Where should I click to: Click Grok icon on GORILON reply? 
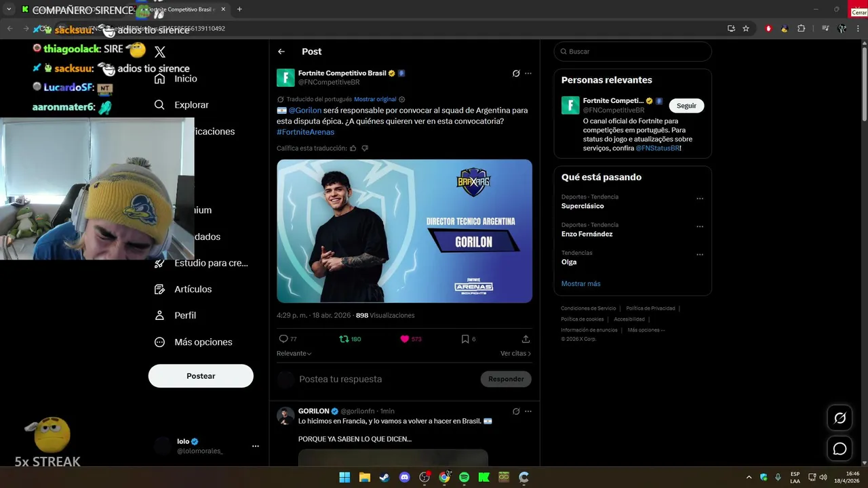516,411
